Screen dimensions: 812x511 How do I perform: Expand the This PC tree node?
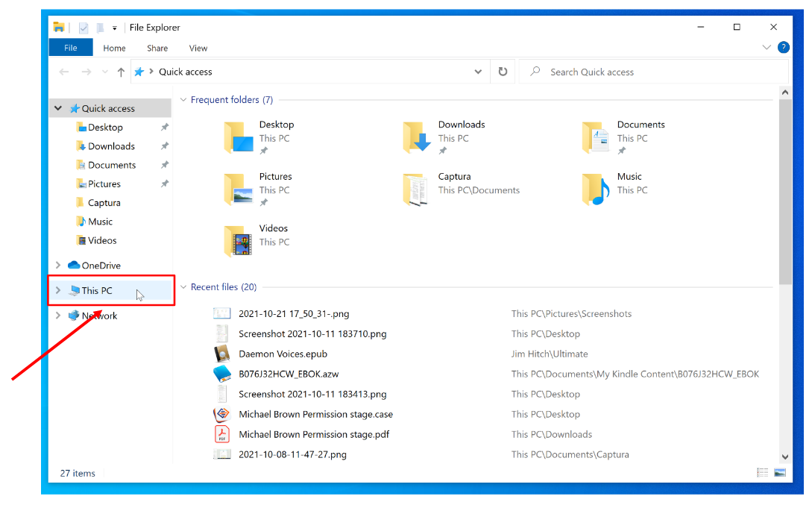tap(58, 290)
